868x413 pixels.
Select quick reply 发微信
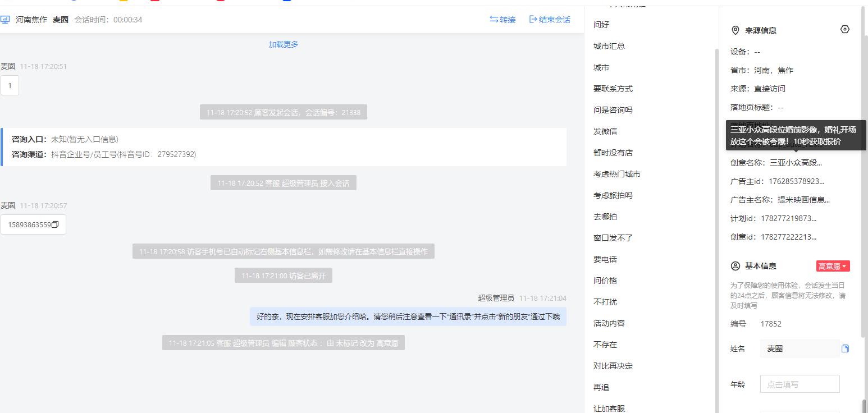coord(605,131)
